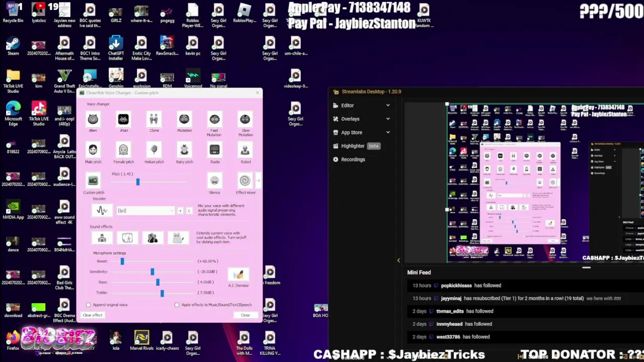Click the Boost slider handle
The height and width of the screenshot is (362, 644).
pos(122,261)
